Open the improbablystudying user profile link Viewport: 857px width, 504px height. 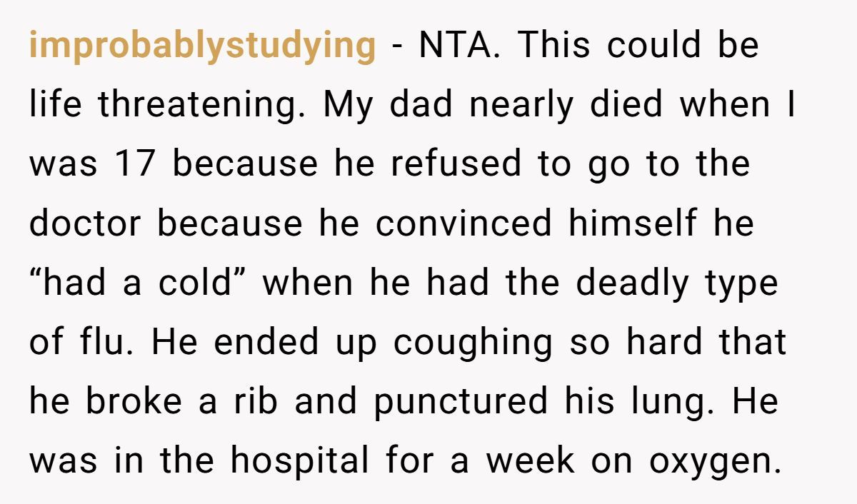pyautogui.click(x=202, y=46)
